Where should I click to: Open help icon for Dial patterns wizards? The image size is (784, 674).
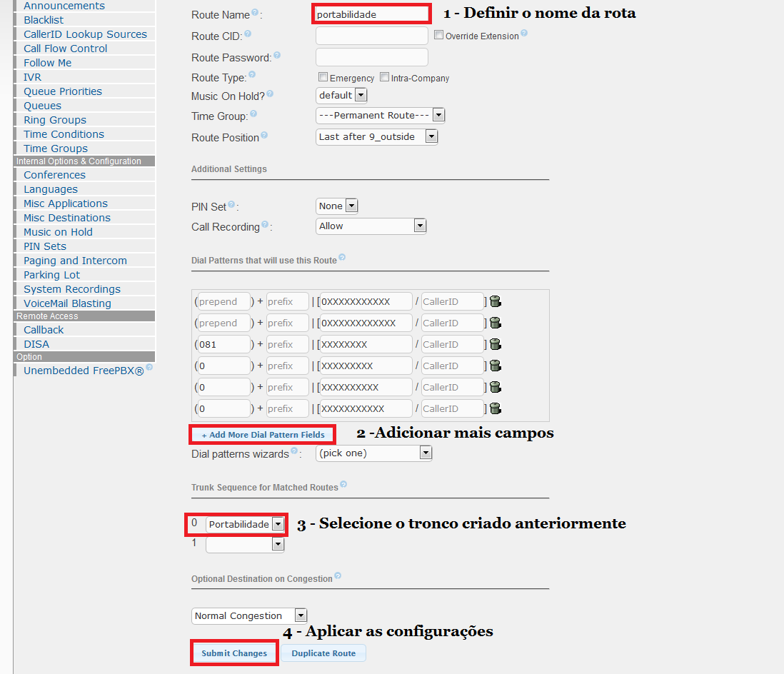(293, 452)
